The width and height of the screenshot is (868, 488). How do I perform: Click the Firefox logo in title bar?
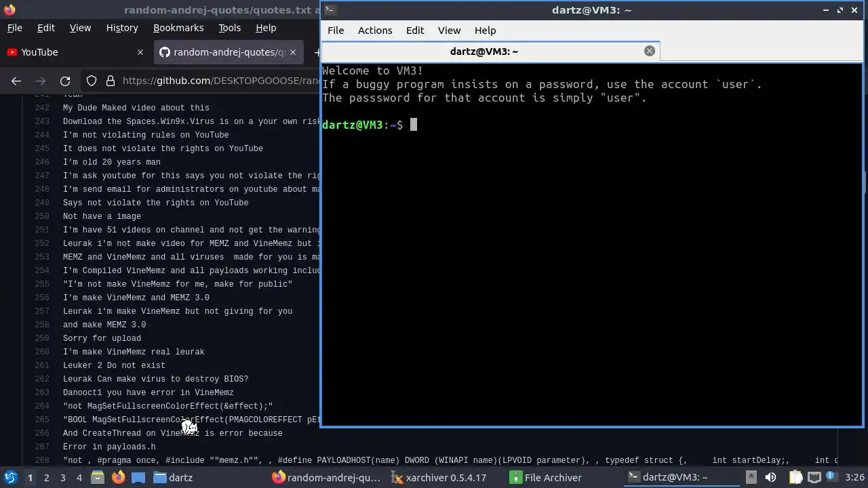click(x=9, y=9)
